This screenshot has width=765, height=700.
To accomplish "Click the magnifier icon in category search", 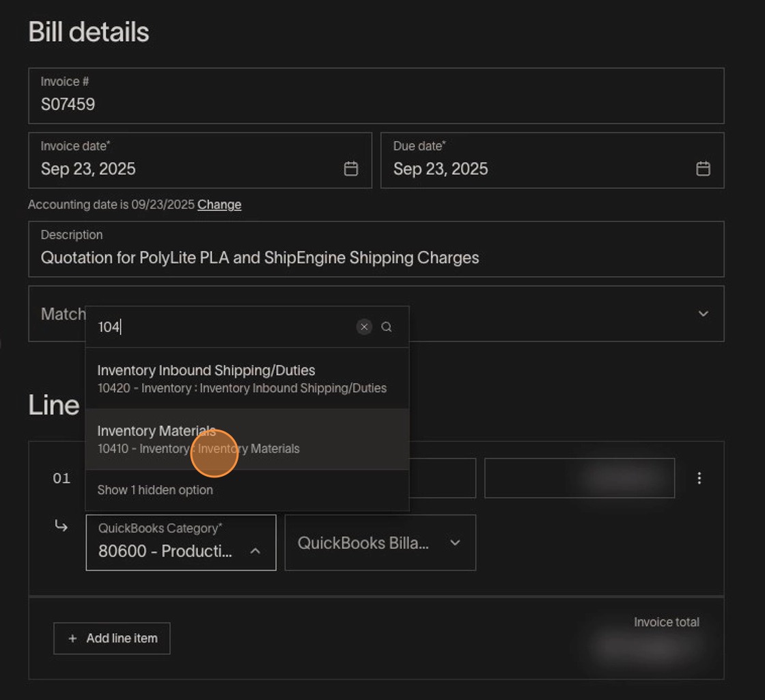I will [x=387, y=327].
